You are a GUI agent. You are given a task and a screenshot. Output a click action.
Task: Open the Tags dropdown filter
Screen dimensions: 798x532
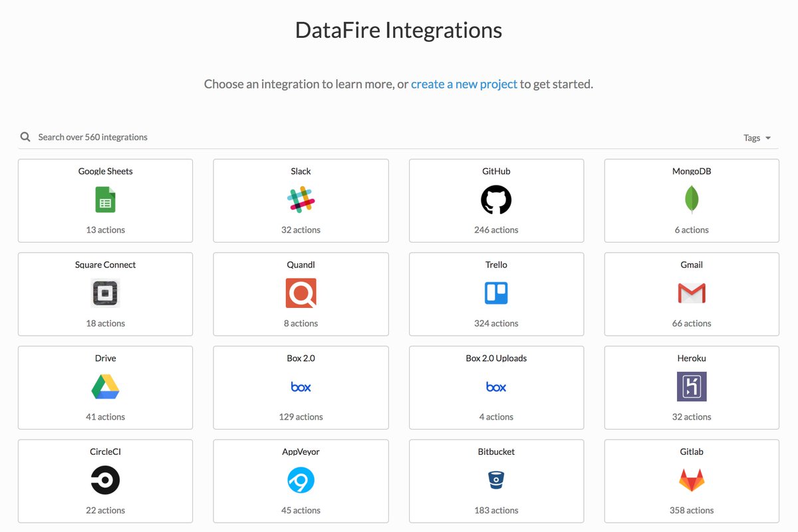[x=757, y=138]
